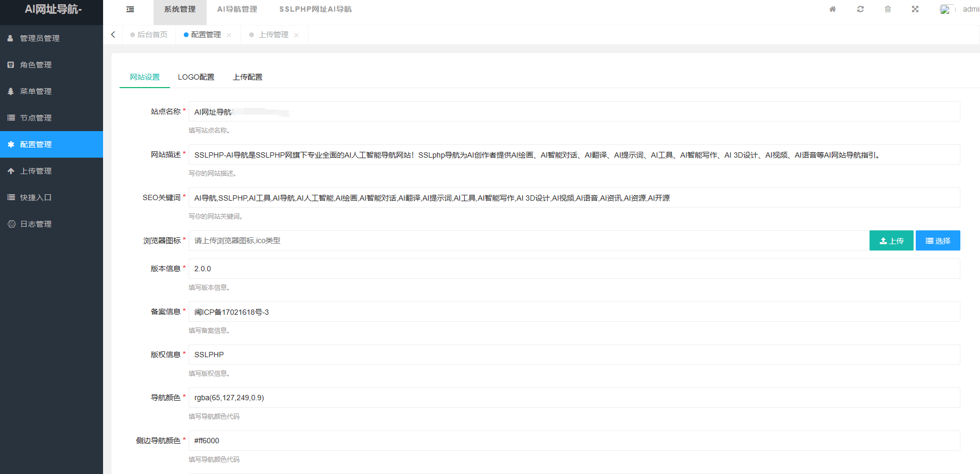Click the 站点名称 input field
980x474 pixels.
click(574, 111)
